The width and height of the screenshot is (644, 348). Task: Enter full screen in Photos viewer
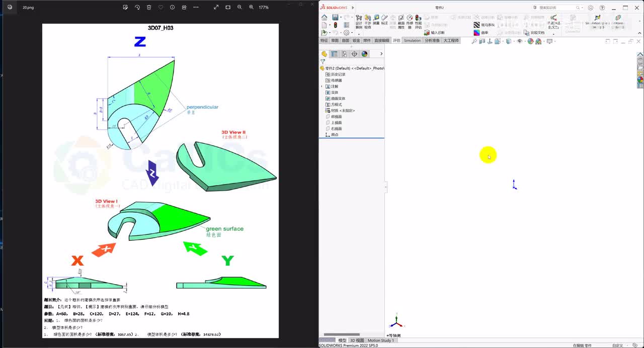(216, 8)
